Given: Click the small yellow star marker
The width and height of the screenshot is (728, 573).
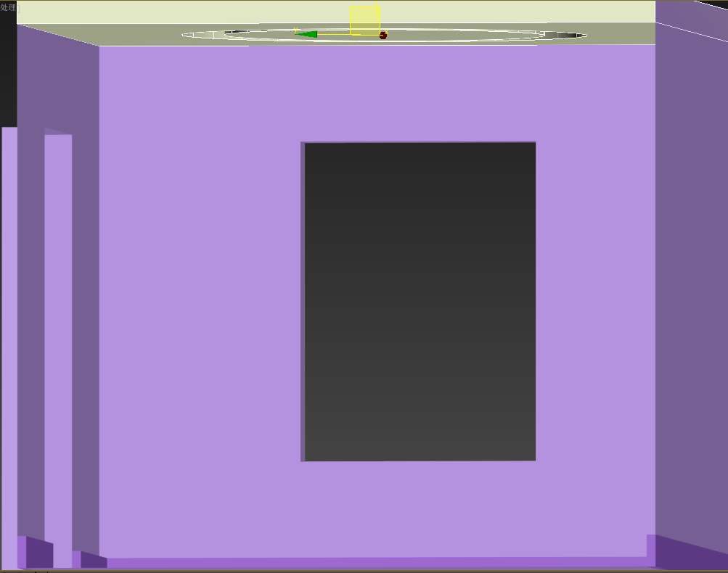Looking at the screenshot, I should tap(295, 30).
